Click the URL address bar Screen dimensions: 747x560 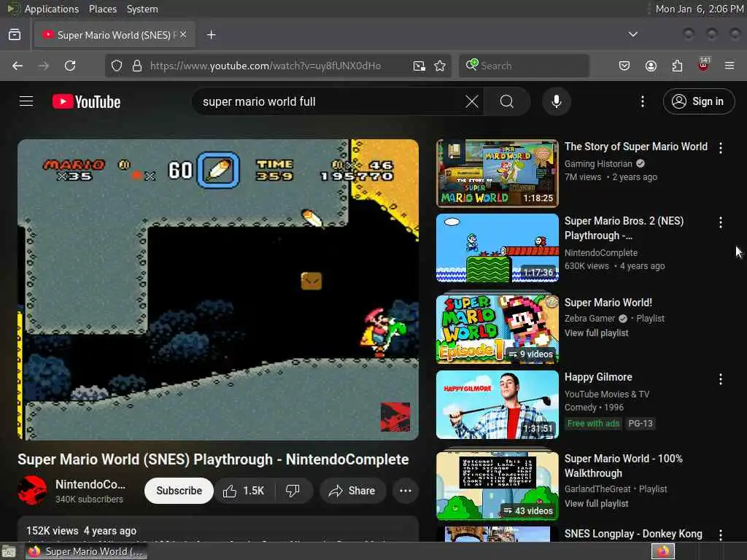[x=266, y=66]
